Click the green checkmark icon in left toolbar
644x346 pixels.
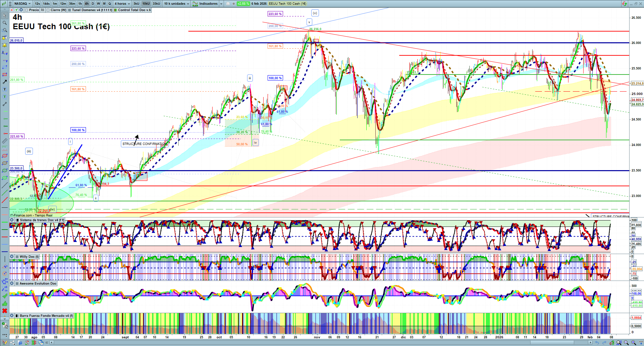tap(5, 296)
